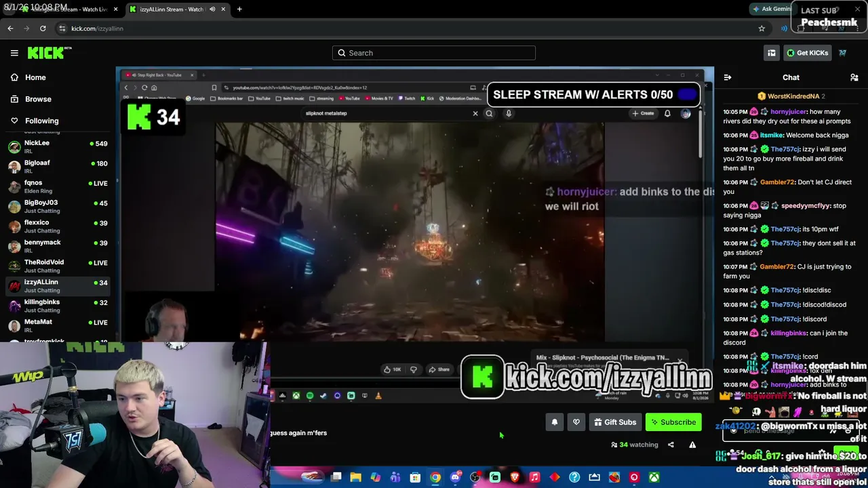Open Following in the sidebar
The height and width of the screenshot is (488, 868).
click(41, 121)
